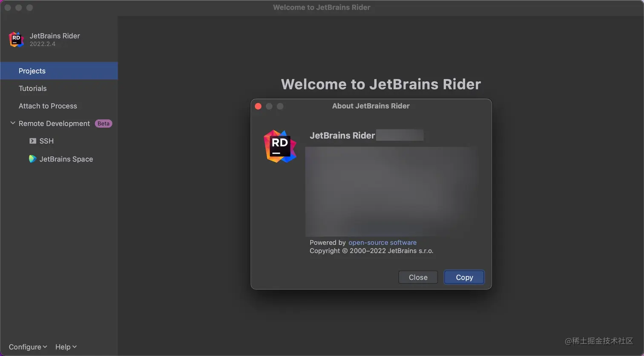This screenshot has width=644, height=356.
Task: Click the Remote Development label
Action: [x=54, y=123]
